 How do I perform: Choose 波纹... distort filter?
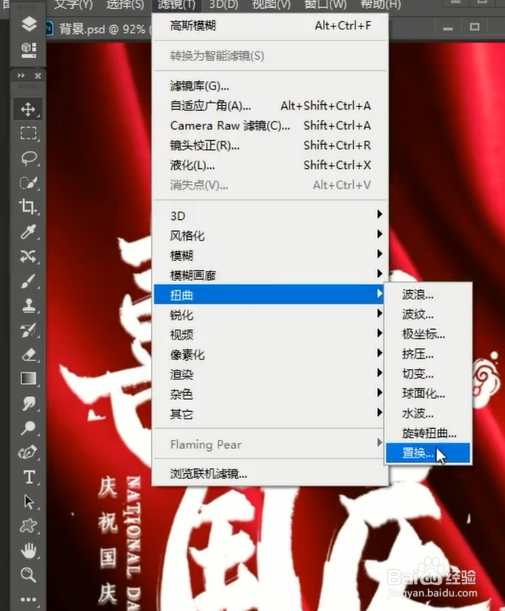428,314
